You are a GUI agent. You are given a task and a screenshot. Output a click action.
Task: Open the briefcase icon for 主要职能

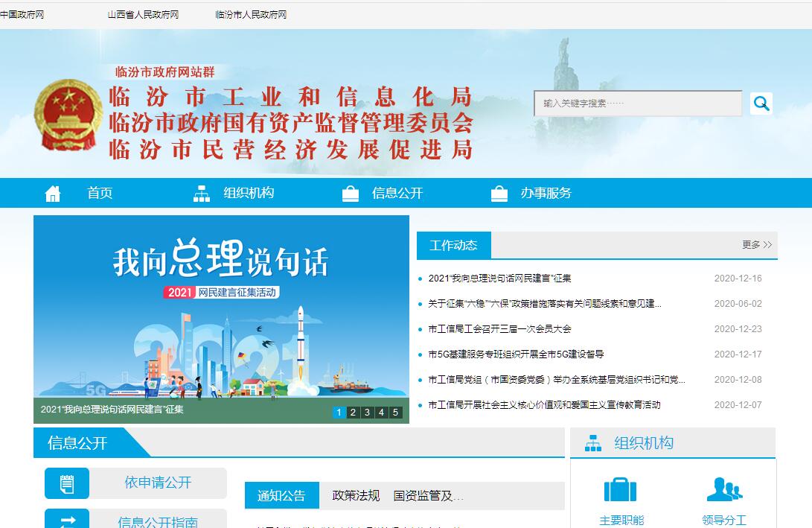click(620, 490)
